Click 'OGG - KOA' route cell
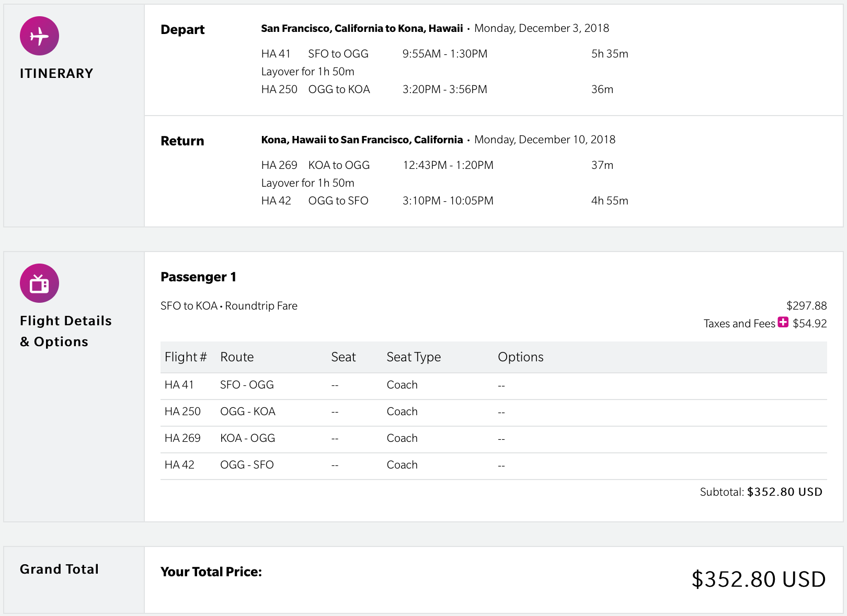Image resolution: width=847 pixels, height=616 pixels. [x=248, y=412]
